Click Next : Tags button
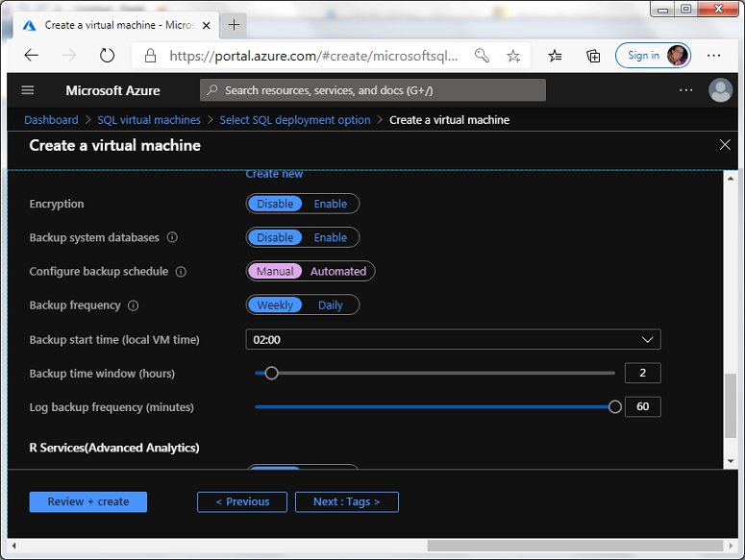 point(347,501)
